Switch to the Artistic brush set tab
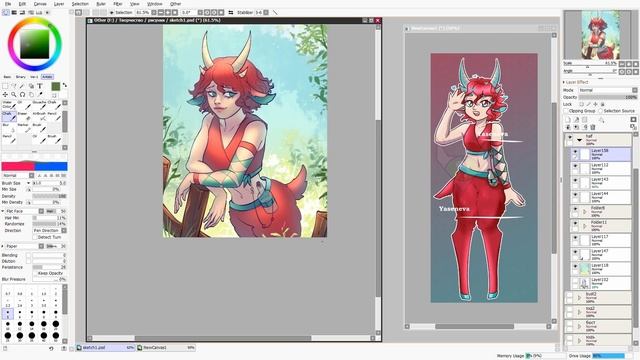Image resolution: width=640 pixels, height=360 pixels. point(47,77)
